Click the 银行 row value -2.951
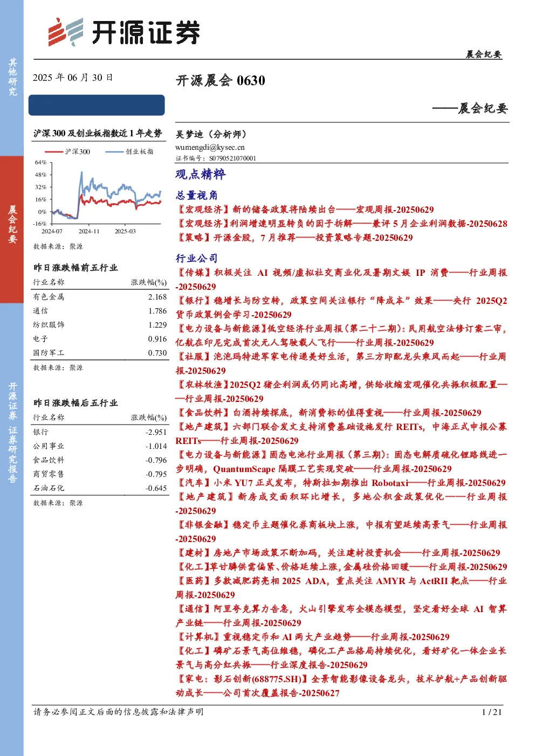The height and width of the screenshot is (756, 535). tap(156, 432)
